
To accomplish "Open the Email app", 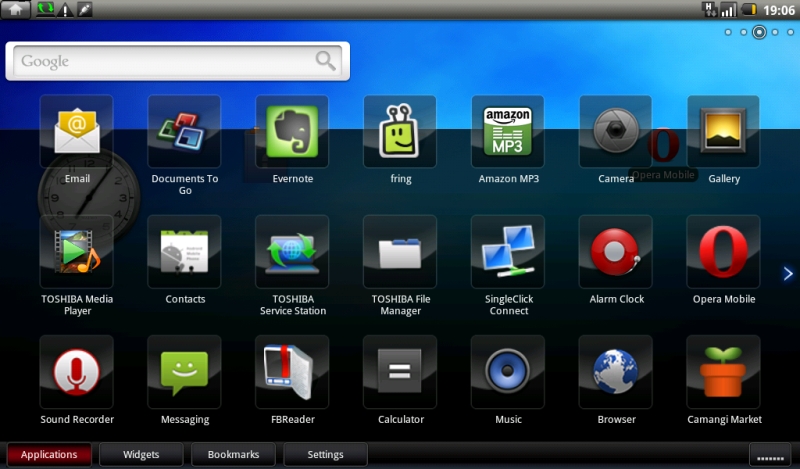I will point(77,132).
